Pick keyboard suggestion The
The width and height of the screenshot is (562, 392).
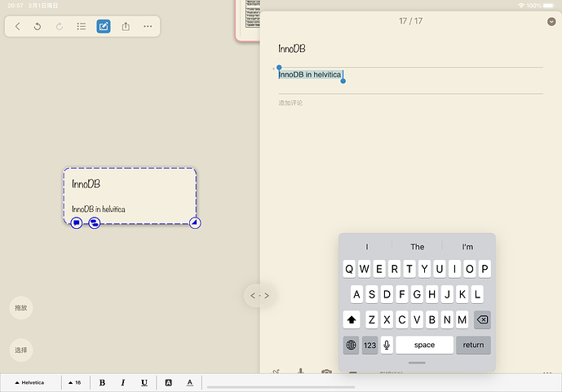click(x=417, y=247)
